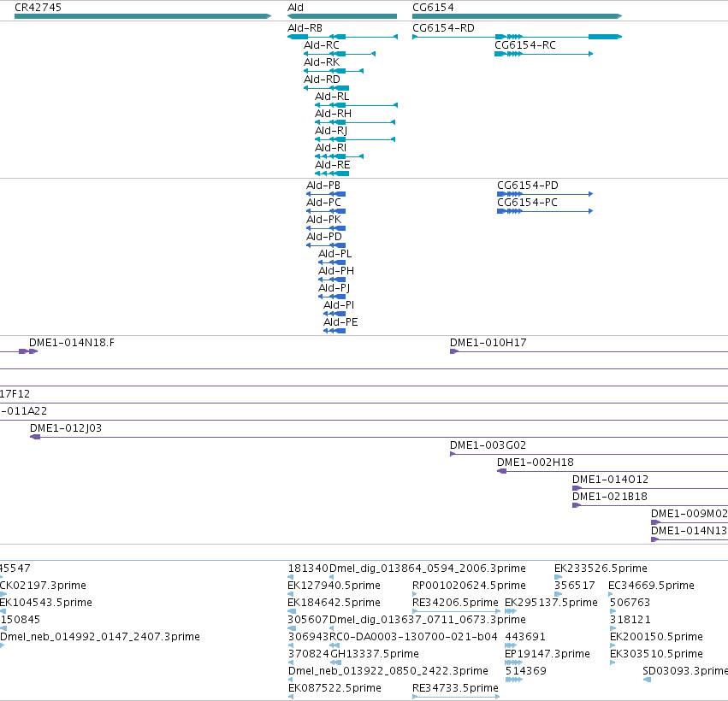
Task: Click the Ald-PI protein label
Action: pyautogui.click(x=339, y=306)
